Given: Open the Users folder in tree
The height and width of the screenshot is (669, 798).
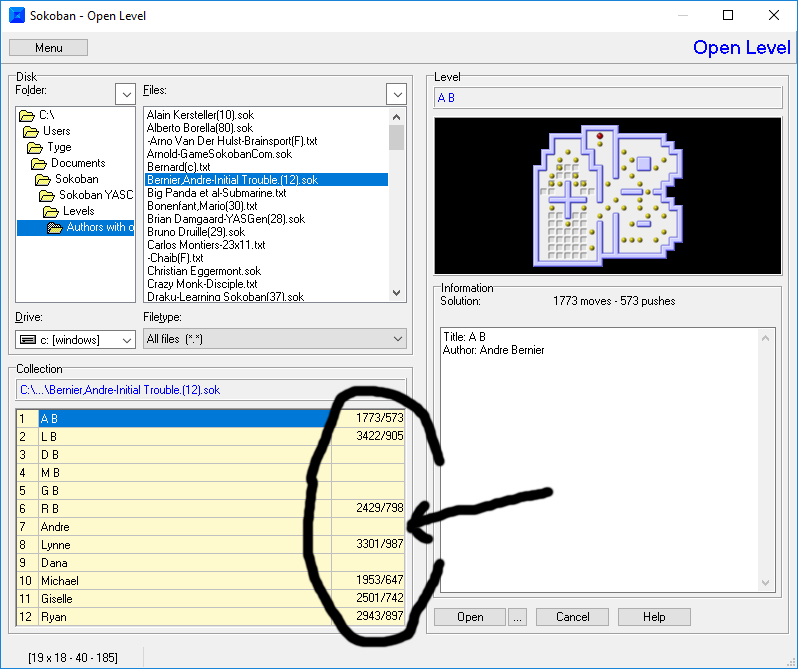Looking at the screenshot, I should pos(56,131).
